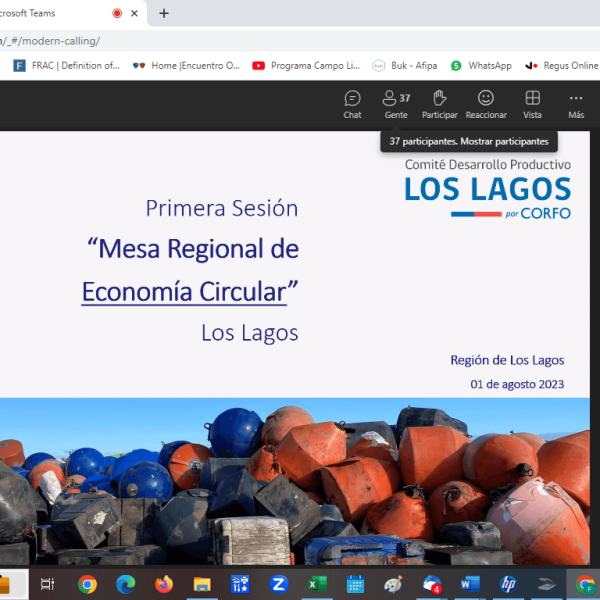Raise hand with the Participar button
The height and width of the screenshot is (600, 600).
439,104
